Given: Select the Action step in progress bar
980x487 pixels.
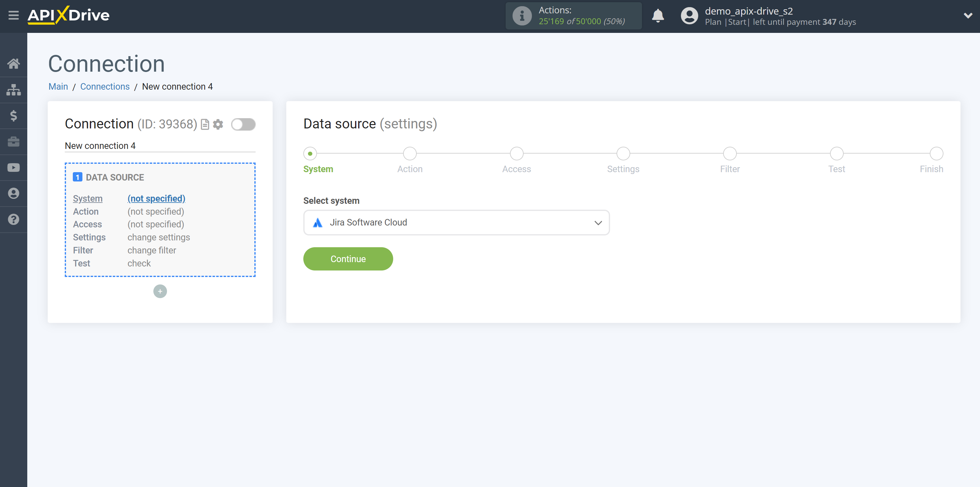Looking at the screenshot, I should tap(409, 153).
